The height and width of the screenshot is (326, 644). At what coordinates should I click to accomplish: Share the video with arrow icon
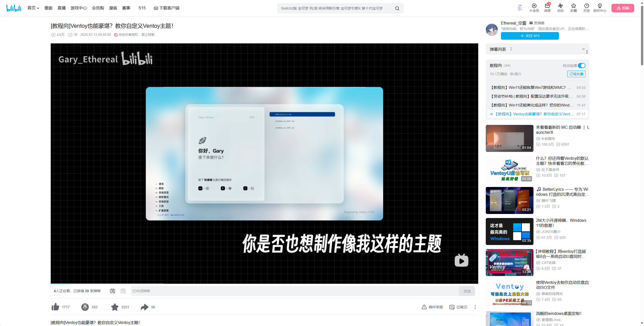click(145, 307)
